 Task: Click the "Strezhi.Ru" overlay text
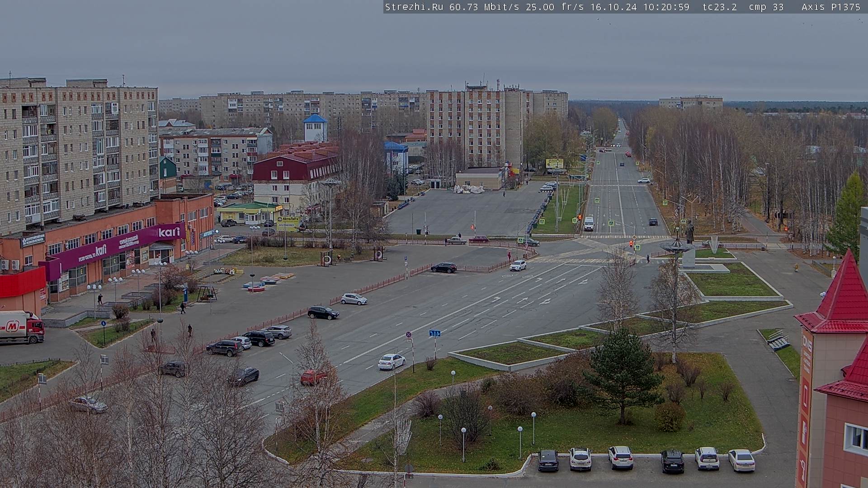414,7
